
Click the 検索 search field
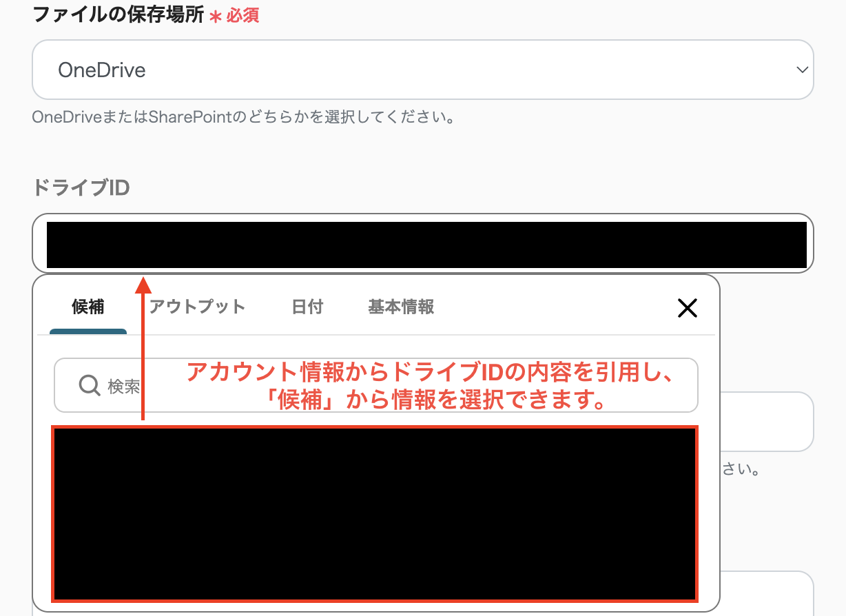[x=376, y=385]
